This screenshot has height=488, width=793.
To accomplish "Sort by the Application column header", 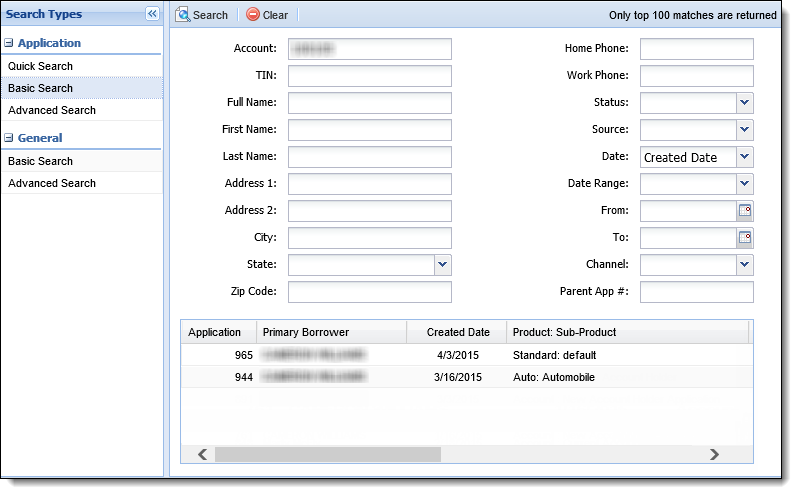I will pos(218,332).
